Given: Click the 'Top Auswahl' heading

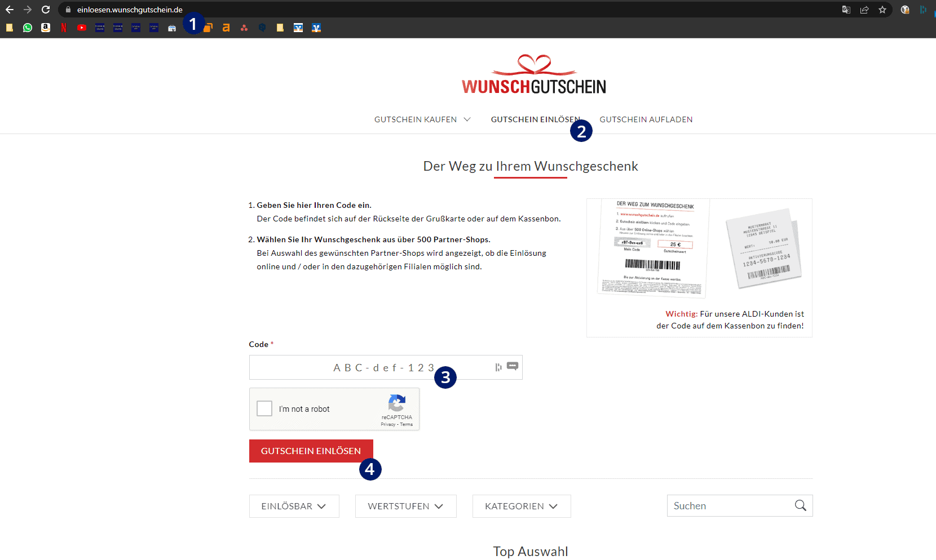Looking at the screenshot, I should click(531, 551).
